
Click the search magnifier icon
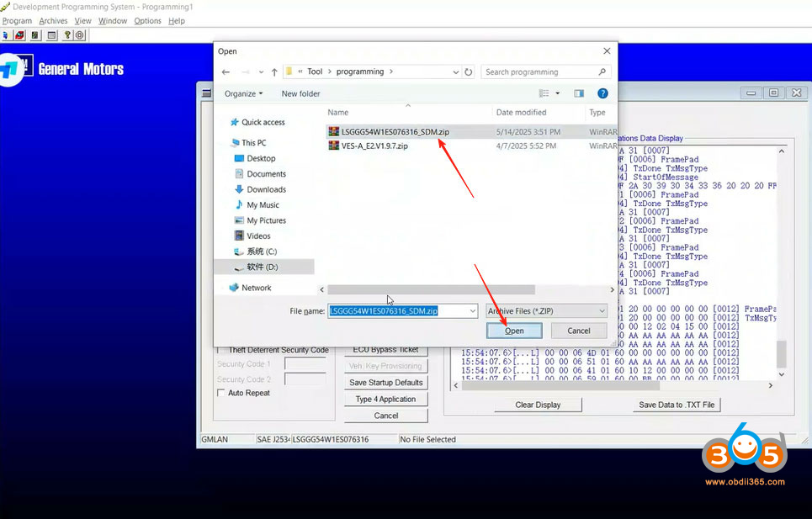coord(602,72)
